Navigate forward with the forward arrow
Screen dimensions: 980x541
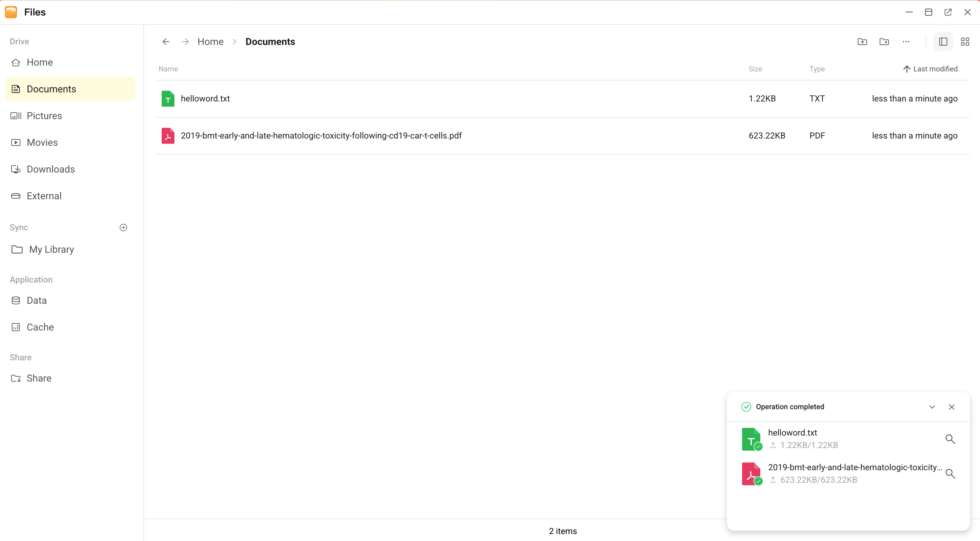[185, 42]
